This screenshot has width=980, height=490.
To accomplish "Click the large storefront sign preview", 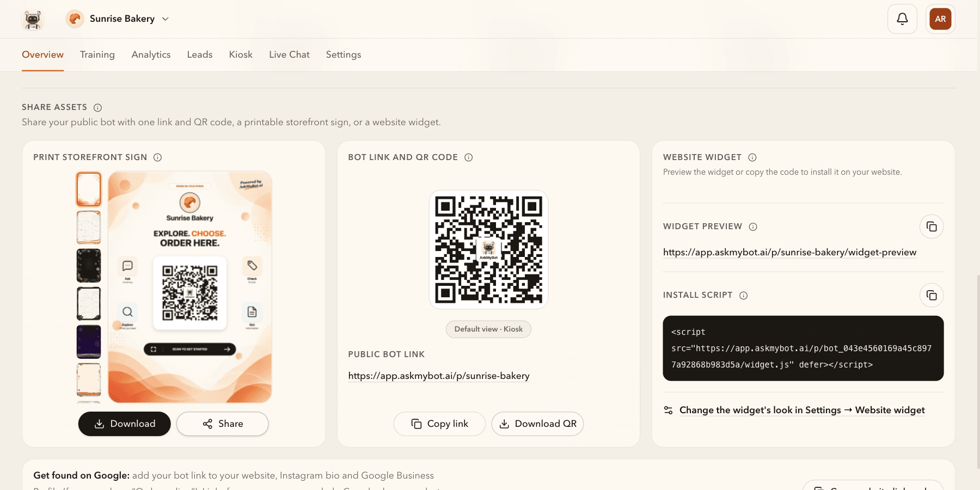I will coord(190,287).
